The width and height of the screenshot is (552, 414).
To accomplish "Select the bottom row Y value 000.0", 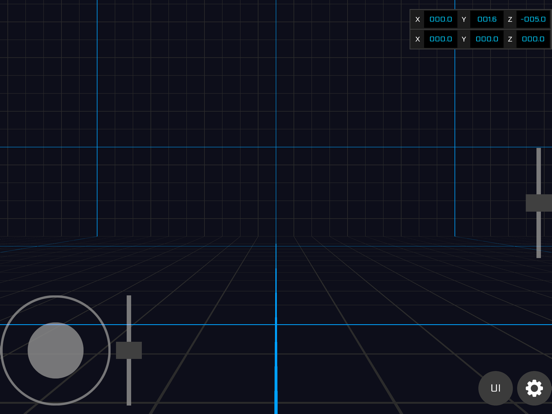I will [487, 39].
